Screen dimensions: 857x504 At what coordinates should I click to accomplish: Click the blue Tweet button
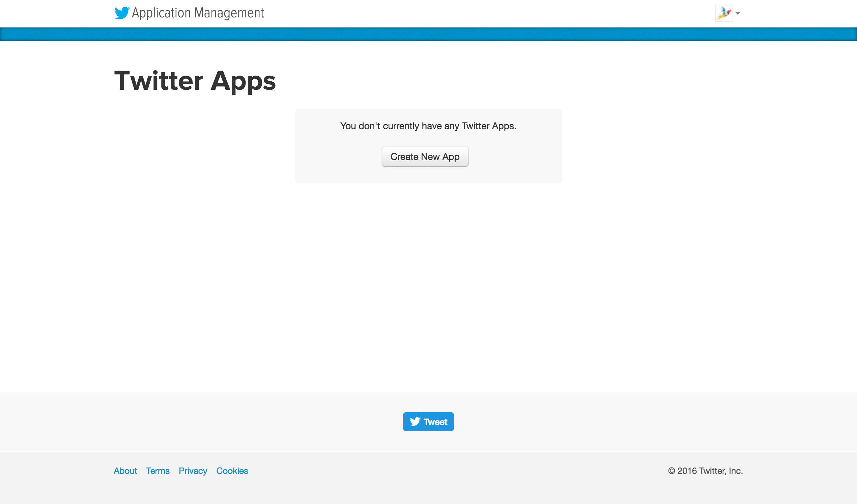[x=428, y=422]
